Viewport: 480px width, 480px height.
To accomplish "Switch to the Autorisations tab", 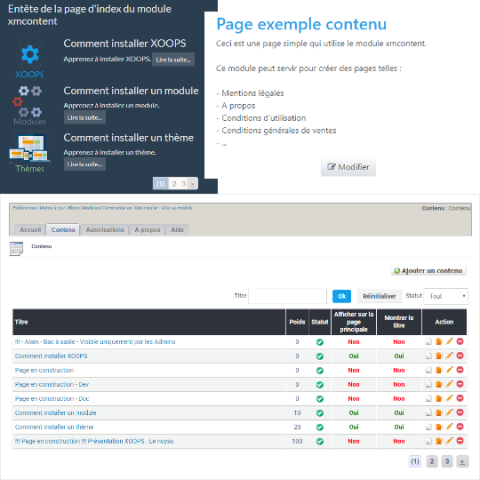I will point(105,230).
